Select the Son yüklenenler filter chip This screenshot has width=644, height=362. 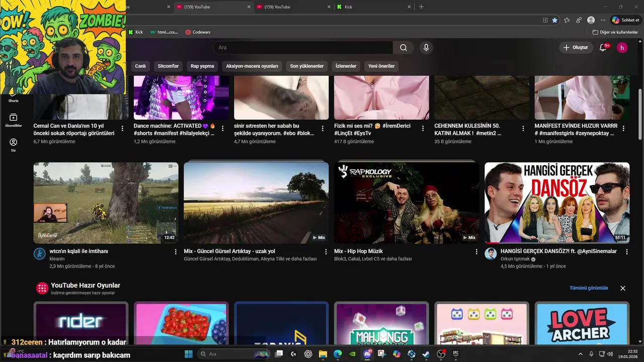[x=307, y=66]
